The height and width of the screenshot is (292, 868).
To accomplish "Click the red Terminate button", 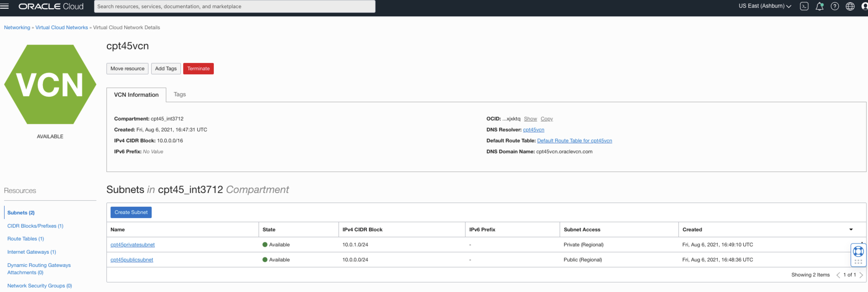I will point(198,69).
